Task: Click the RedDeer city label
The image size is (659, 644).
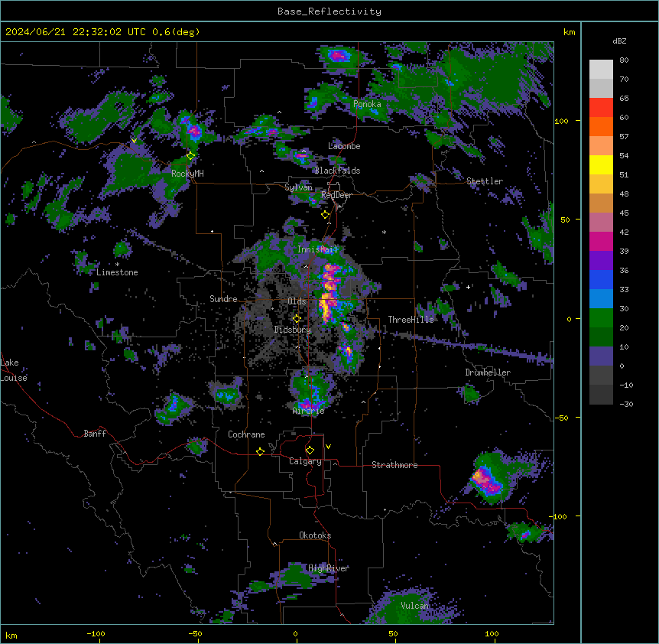Action: point(336,195)
